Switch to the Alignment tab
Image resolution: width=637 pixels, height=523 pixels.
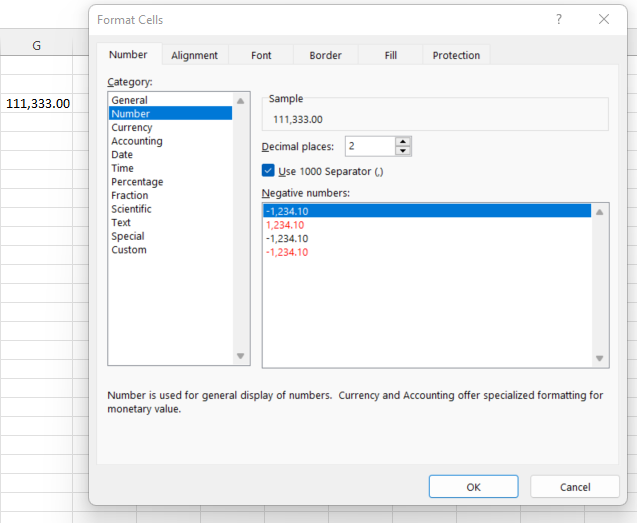coord(195,56)
